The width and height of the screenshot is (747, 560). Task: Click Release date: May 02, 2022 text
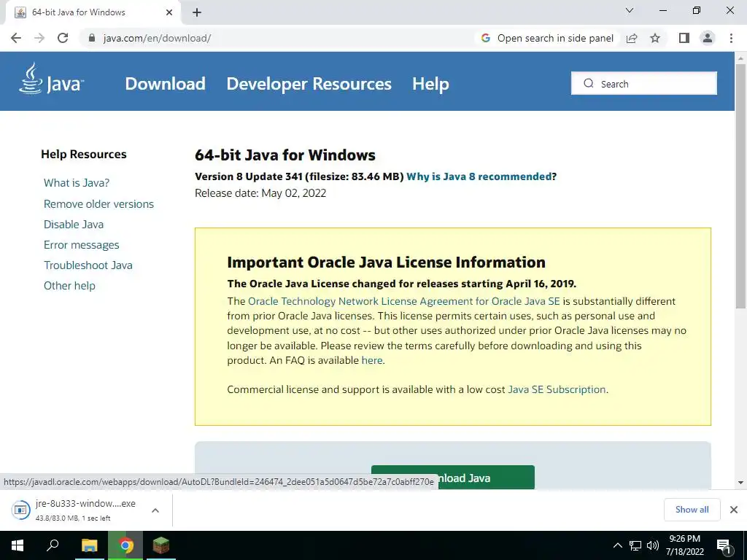pos(260,192)
